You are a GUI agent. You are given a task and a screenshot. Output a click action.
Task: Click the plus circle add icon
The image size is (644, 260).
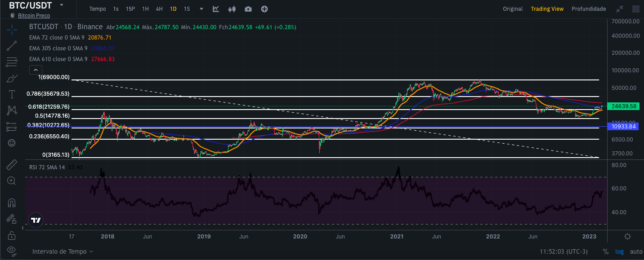tap(264, 9)
